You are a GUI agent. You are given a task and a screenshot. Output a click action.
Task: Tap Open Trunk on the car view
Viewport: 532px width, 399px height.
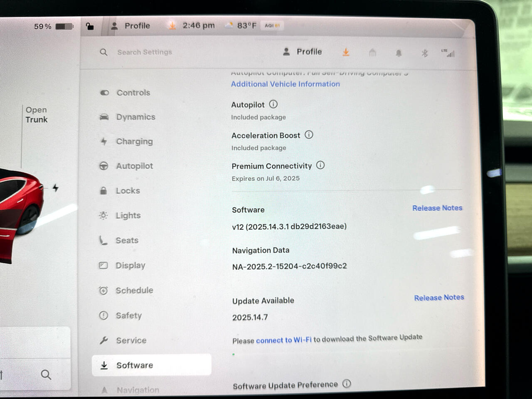[37, 115]
